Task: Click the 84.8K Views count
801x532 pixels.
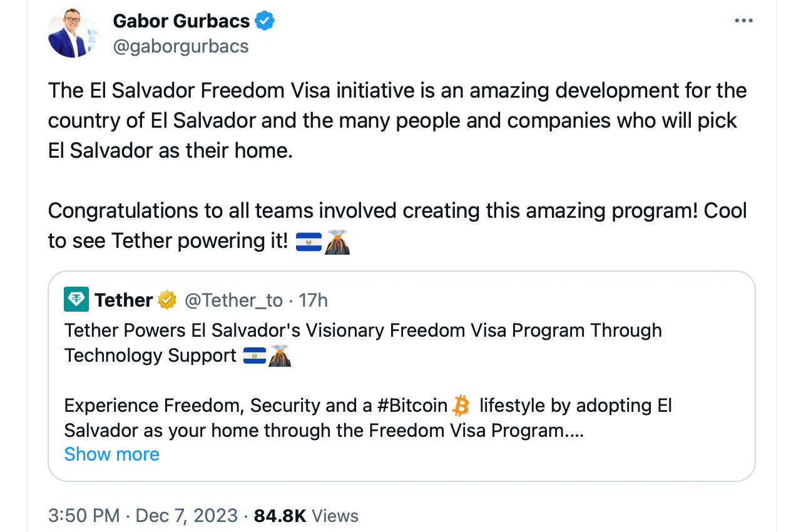Action: 306,516
